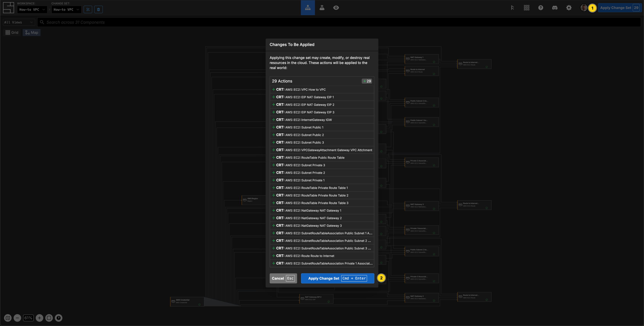This screenshot has height=326, width=644.
Task: Select 'AWS::EC2::EIP NAT Gateway EIP 2' row
Action: 322,105
